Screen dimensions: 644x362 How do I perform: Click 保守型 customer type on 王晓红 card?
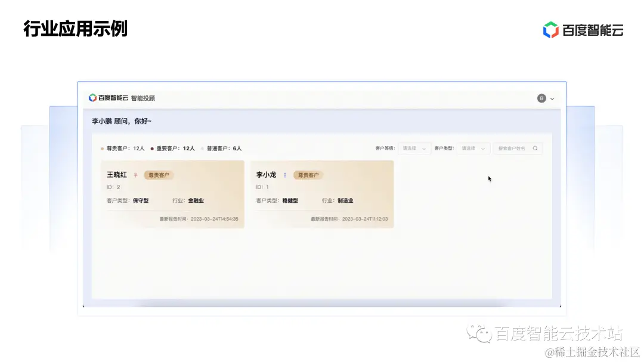click(141, 200)
